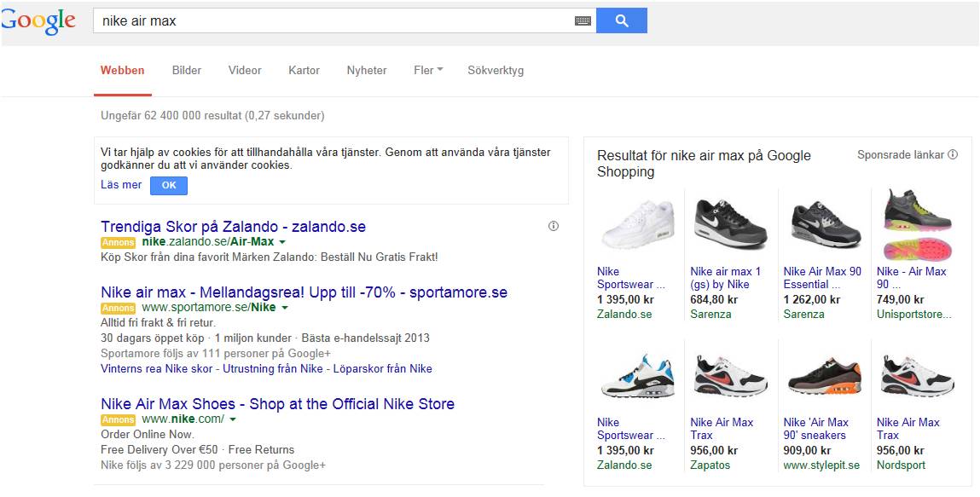Open Vinterns rea Nike skor sitelink

pos(156,368)
